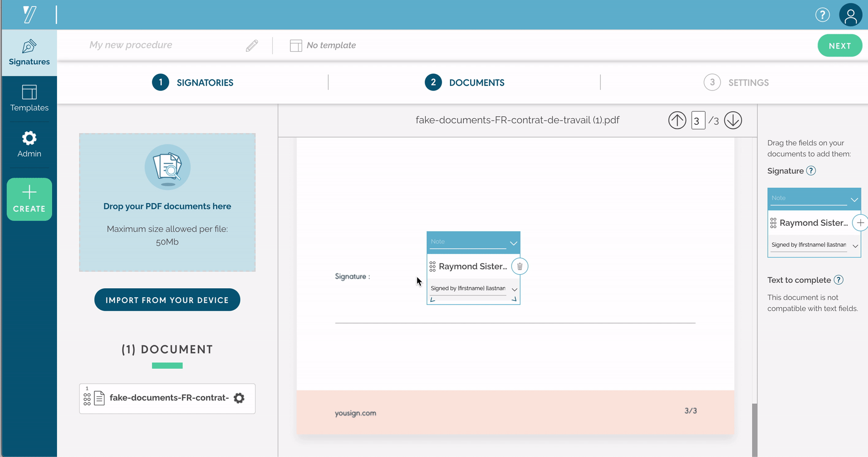
Task: Show help for Signature fields
Action: [811, 171]
